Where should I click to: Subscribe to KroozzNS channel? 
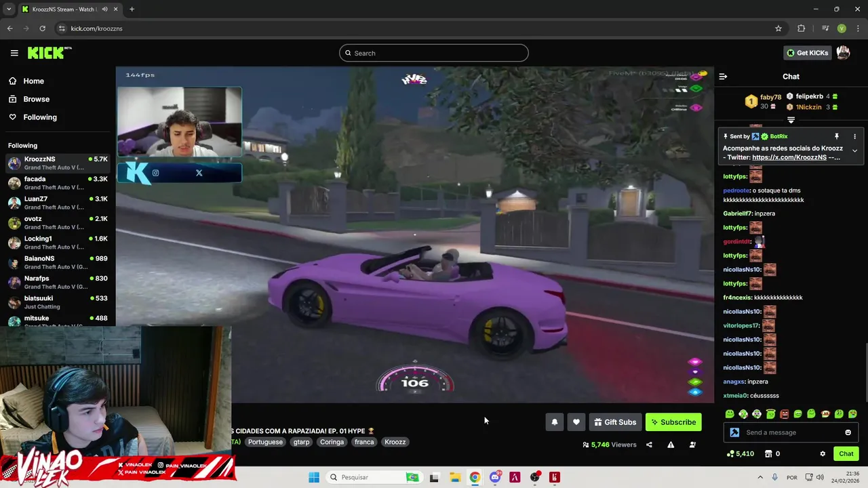pos(673,422)
